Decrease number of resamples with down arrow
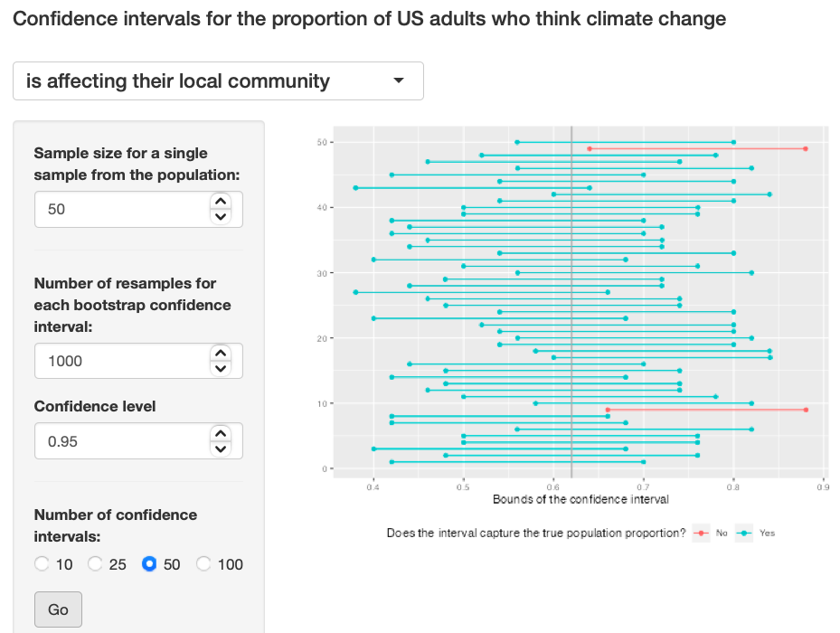 coord(221,368)
